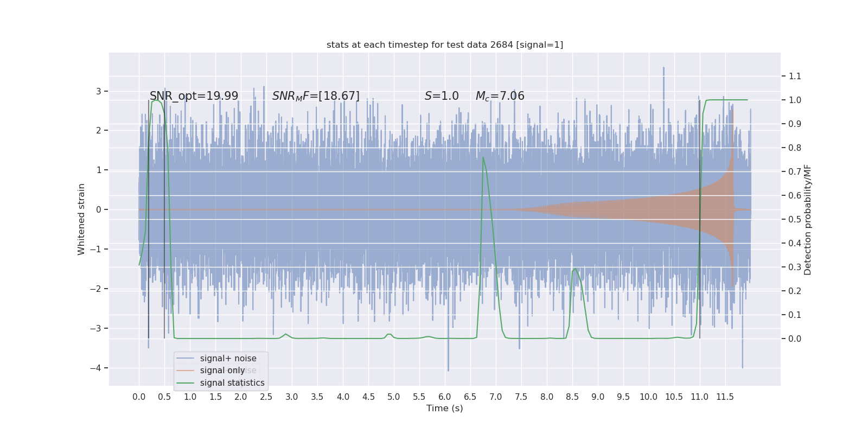868x434 pixels.
Task: Click the 'signal statistics' legend entry
Action: tap(232, 383)
